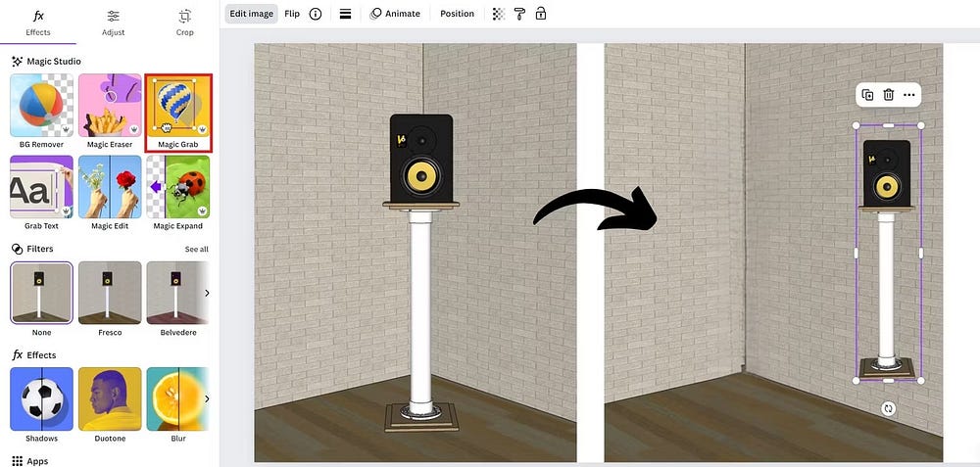Open the transparency checkerboard icon
980x467 pixels.
(x=498, y=14)
